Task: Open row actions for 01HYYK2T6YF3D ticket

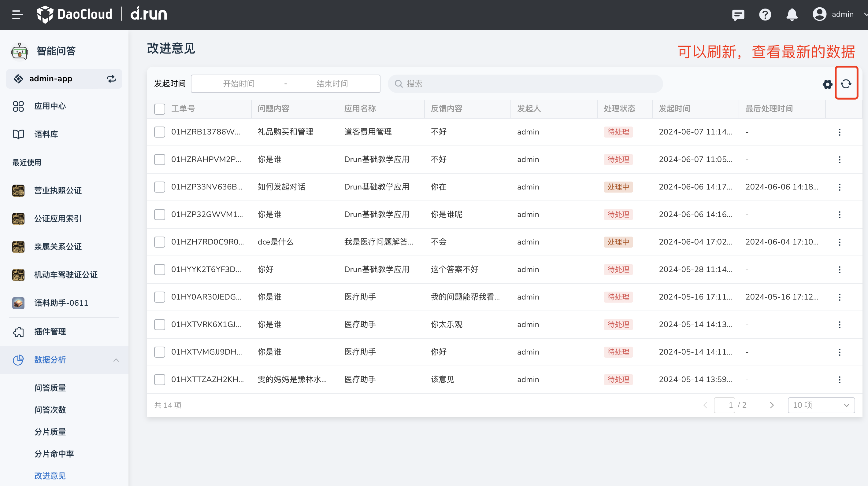Action: 839,269
